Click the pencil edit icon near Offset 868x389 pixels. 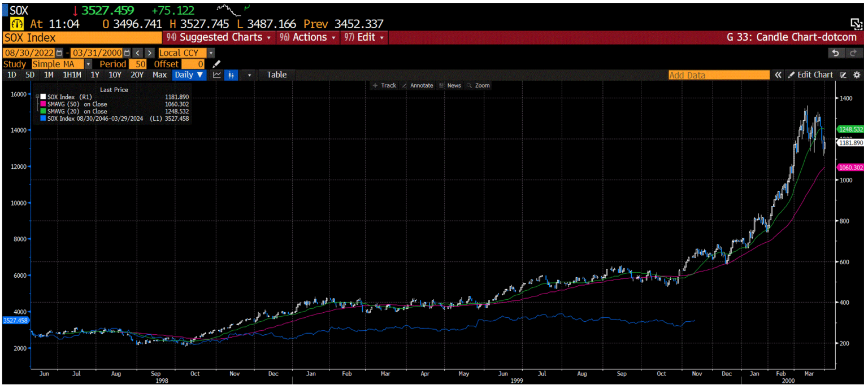point(216,64)
